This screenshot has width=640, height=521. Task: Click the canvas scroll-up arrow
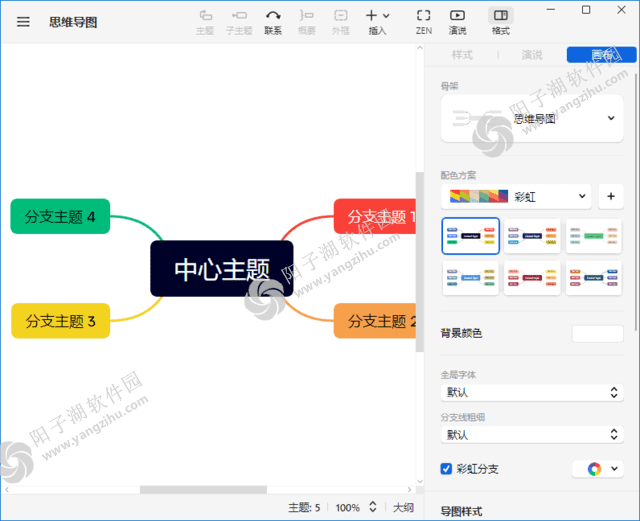click(x=420, y=48)
